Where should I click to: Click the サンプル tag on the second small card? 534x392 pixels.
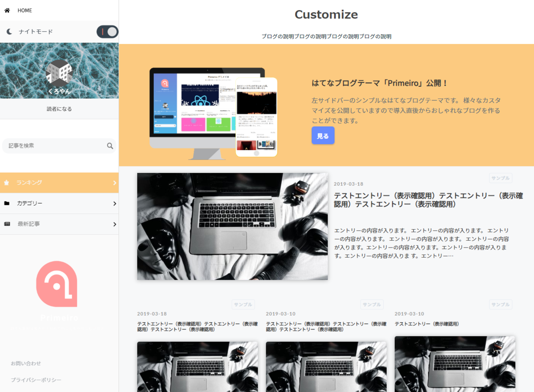click(x=372, y=304)
